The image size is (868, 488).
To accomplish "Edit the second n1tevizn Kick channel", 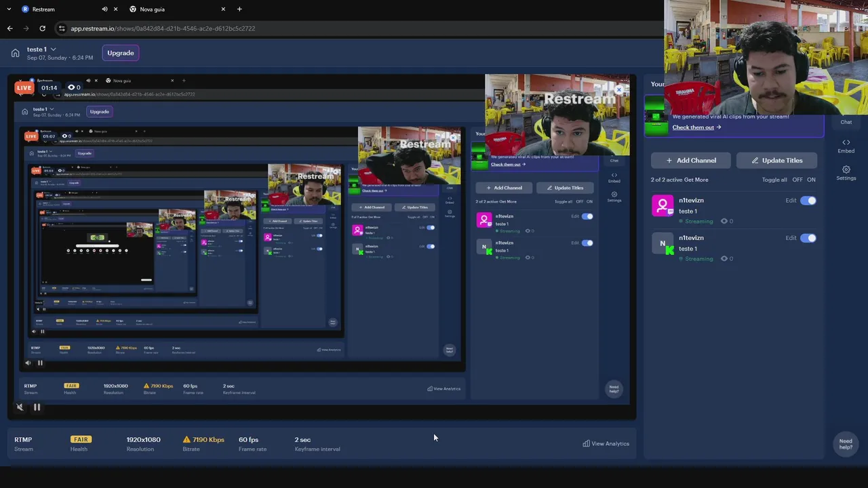I will click(791, 238).
